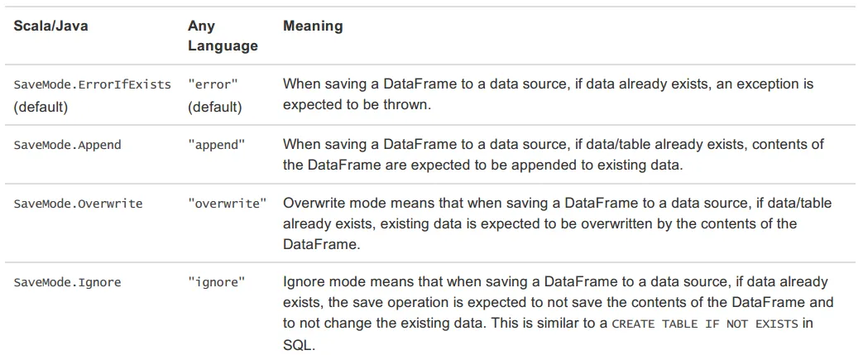Viewport: 868px width, 355px height.
Task: Click the "append" string value
Action: coord(217,145)
